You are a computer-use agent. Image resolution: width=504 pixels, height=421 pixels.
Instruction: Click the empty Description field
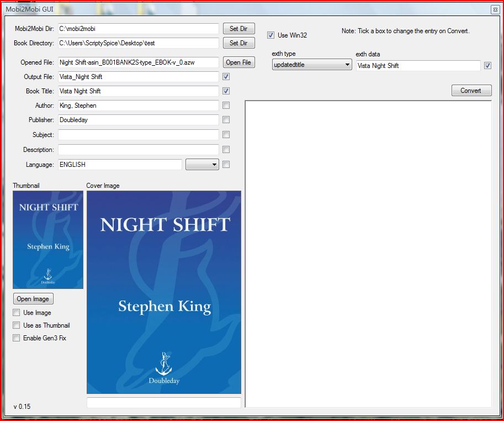tap(138, 150)
